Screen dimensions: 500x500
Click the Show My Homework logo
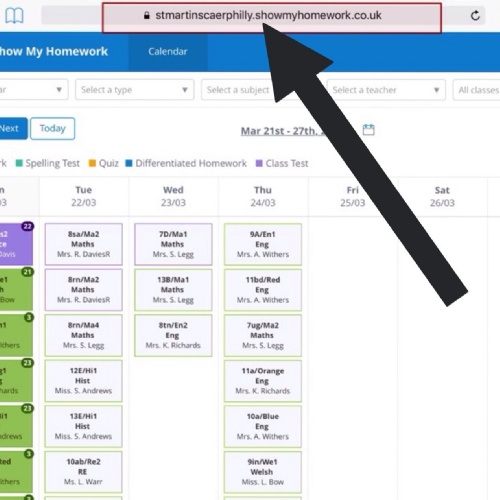point(53,51)
